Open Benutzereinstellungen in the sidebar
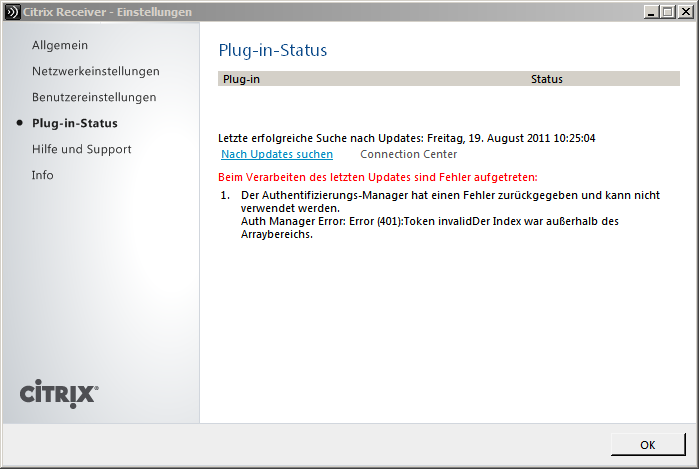The image size is (699, 469). tap(94, 97)
